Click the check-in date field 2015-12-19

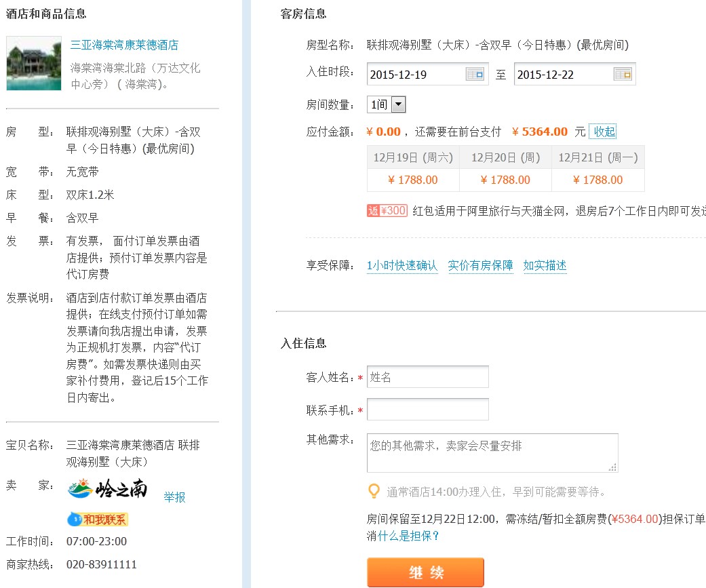coord(415,75)
